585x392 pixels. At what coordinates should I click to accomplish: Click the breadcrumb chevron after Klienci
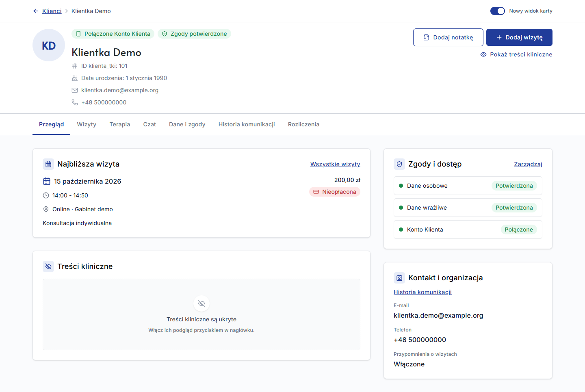click(67, 11)
